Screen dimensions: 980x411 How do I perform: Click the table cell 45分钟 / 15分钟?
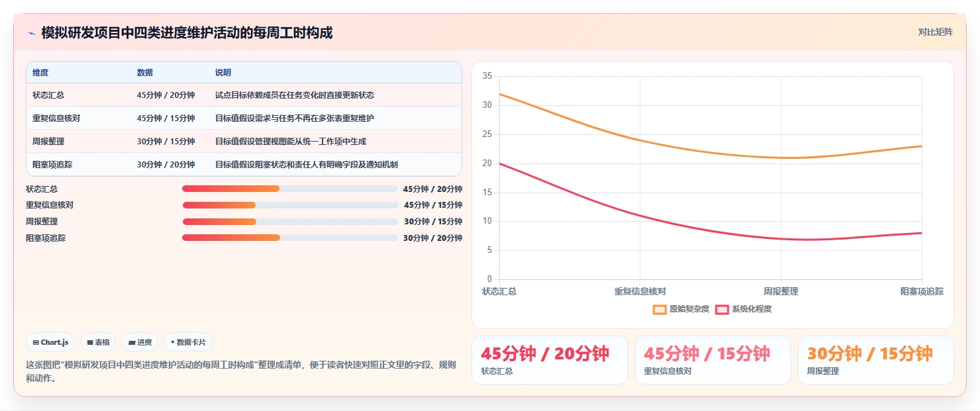[x=166, y=118]
